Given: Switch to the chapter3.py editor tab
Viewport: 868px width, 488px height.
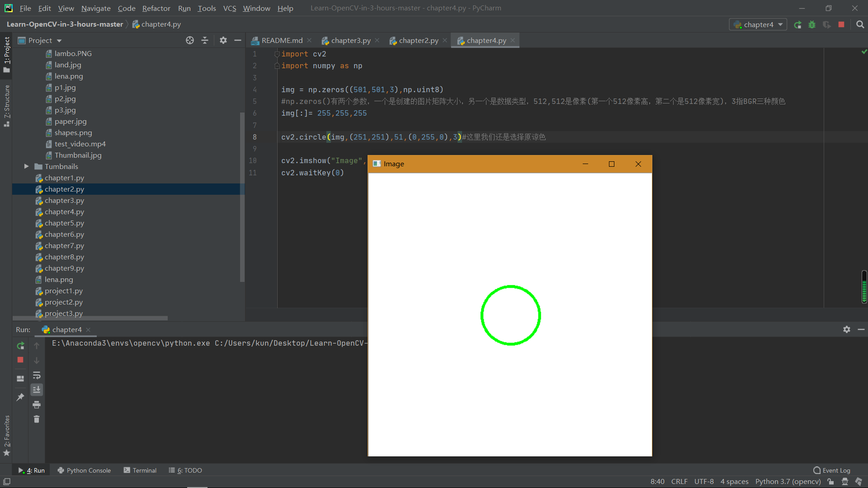Looking at the screenshot, I should tap(350, 41).
